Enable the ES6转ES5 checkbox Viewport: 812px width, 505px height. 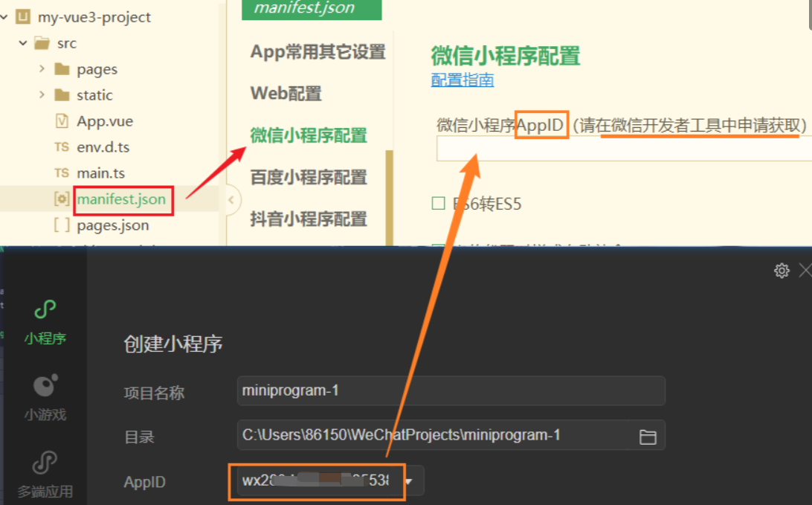(438, 203)
